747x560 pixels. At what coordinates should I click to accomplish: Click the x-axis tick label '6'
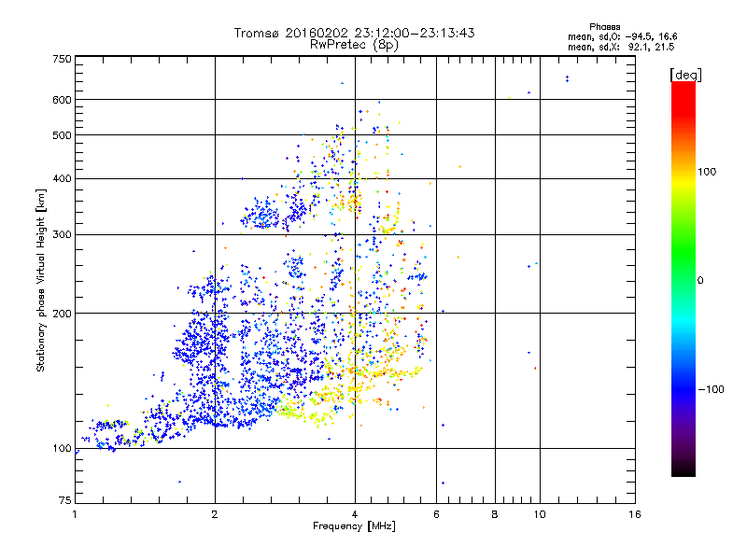pos(436,514)
